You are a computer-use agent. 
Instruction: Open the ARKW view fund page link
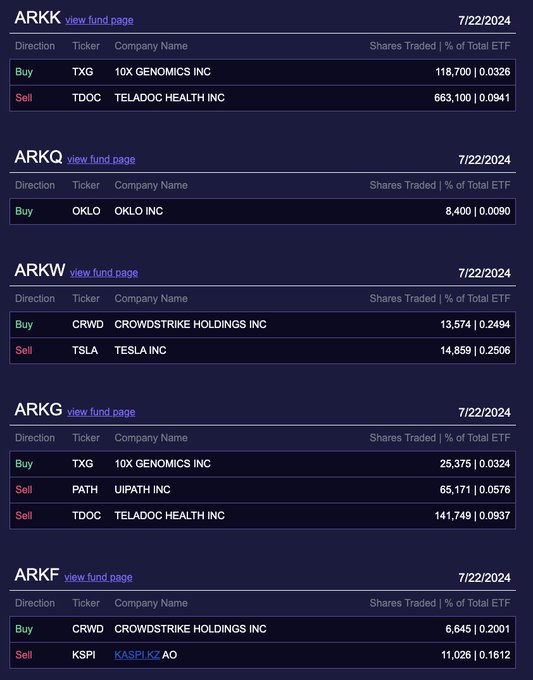coord(104,272)
